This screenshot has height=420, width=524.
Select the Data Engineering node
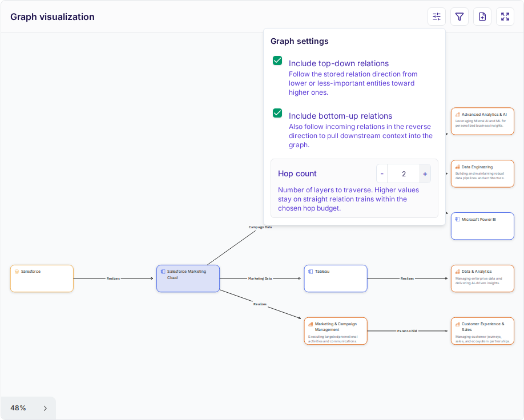click(x=482, y=173)
